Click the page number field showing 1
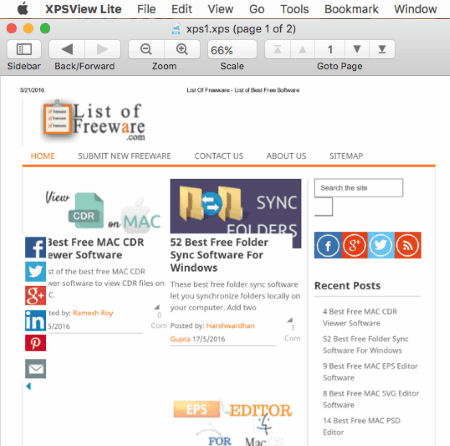The image size is (450, 446). click(330, 49)
